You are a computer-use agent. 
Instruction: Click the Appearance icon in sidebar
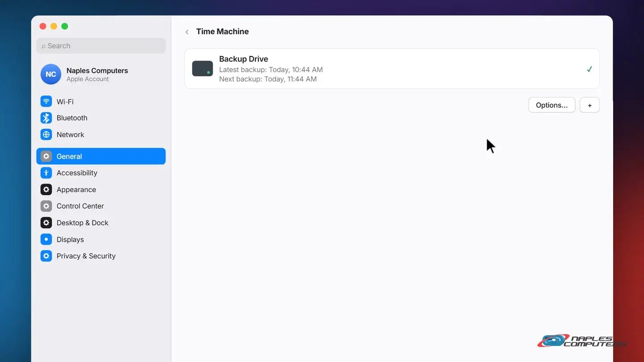(x=46, y=189)
